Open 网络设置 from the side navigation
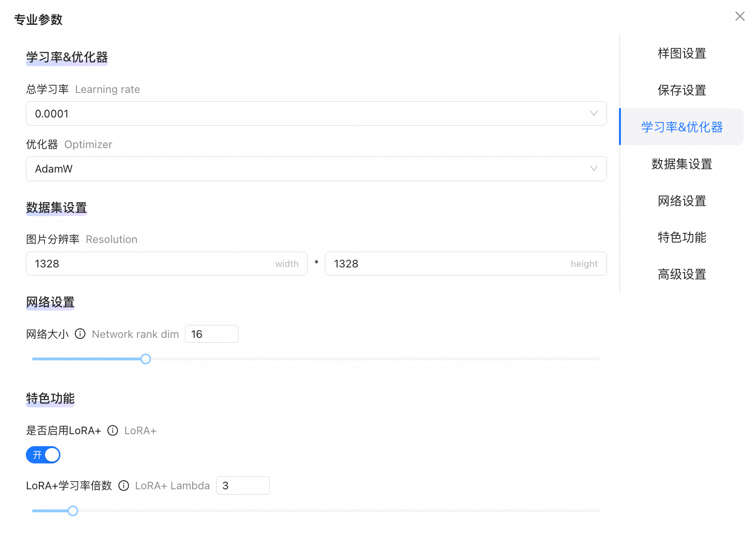Image resolution: width=756 pixels, height=554 pixels. pyautogui.click(x=682, y=201)
